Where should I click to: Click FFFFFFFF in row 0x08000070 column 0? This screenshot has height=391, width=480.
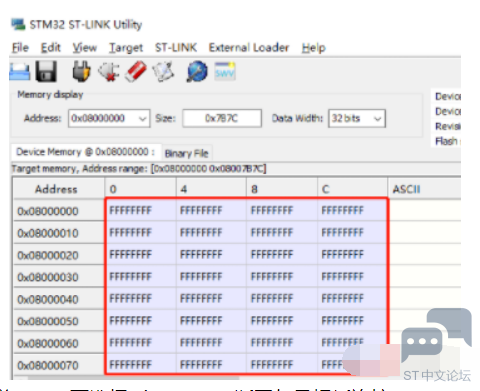(130, 364)
